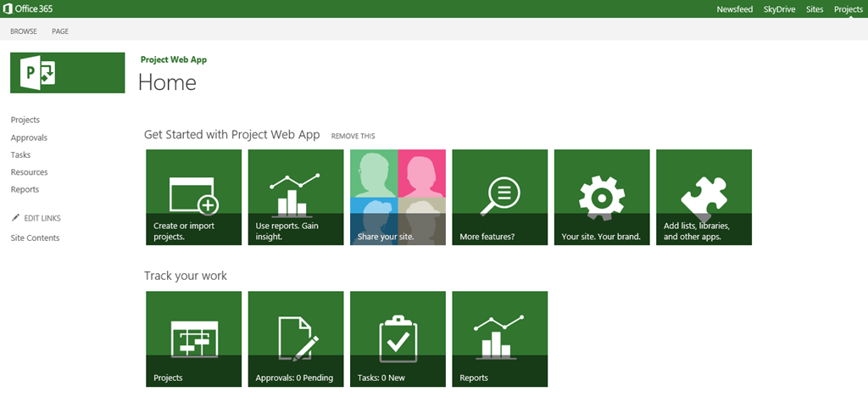
Task: Switch to the BROWSE ribbon tab
Action: 24,31
